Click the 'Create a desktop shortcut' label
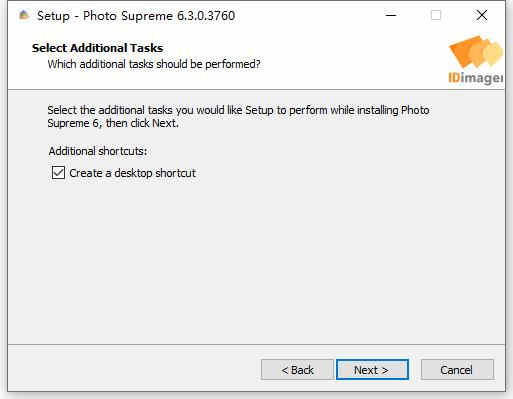Image resolution: width=513 pixels, height=399 pixels. coord(132,173)
